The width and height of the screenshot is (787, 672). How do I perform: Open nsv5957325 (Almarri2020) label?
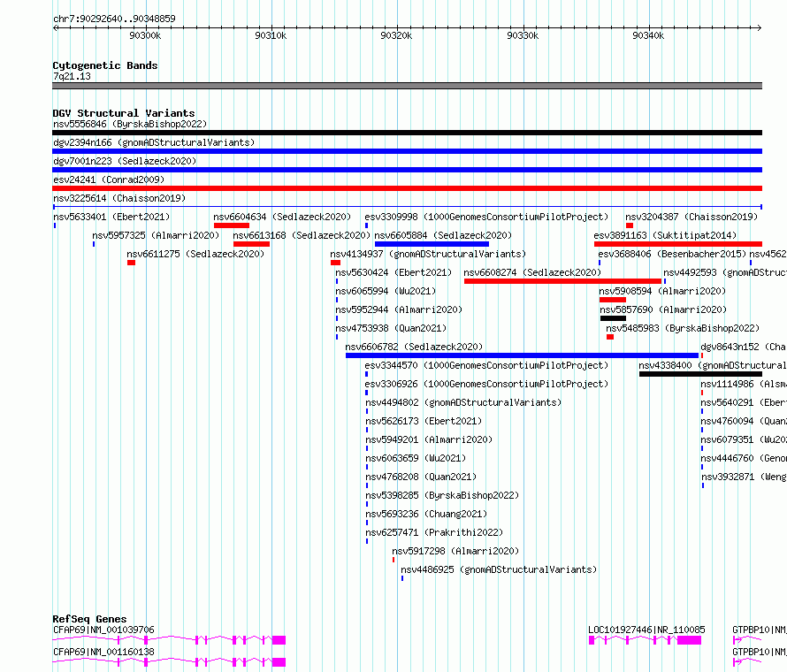(156, 235)
